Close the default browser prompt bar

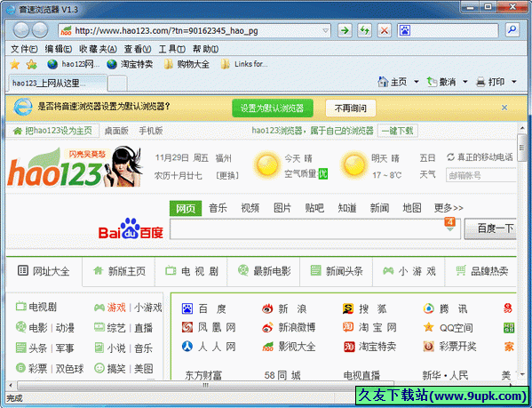(x=504, y=108)
